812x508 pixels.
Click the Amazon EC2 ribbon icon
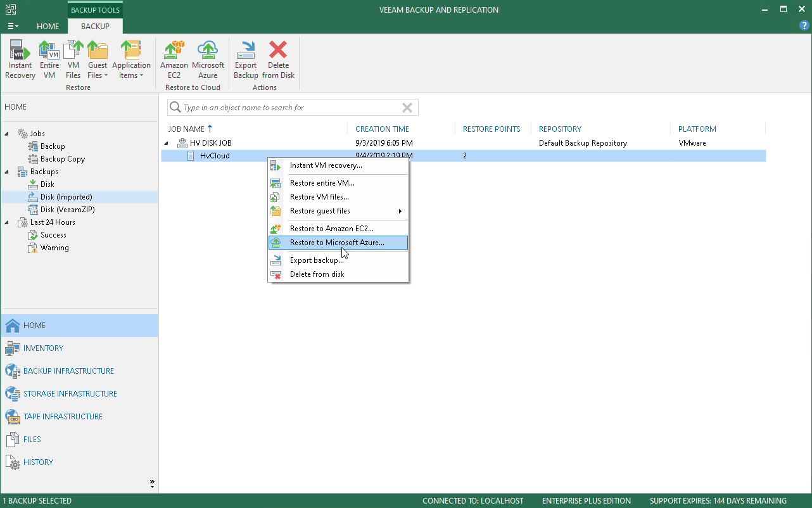[174, 60]
